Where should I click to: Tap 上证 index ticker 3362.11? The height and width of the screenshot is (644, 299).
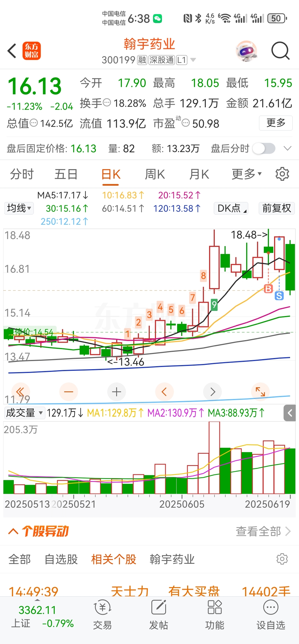[37, 610]
